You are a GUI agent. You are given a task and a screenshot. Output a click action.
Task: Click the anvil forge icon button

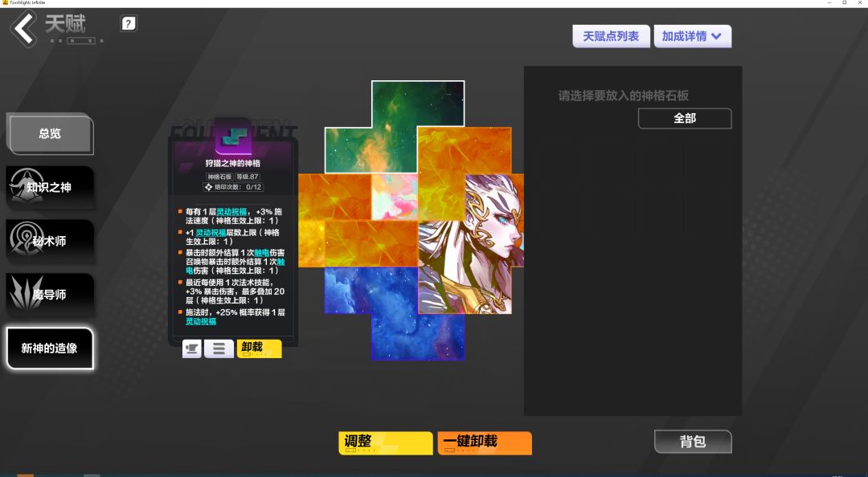191,349
